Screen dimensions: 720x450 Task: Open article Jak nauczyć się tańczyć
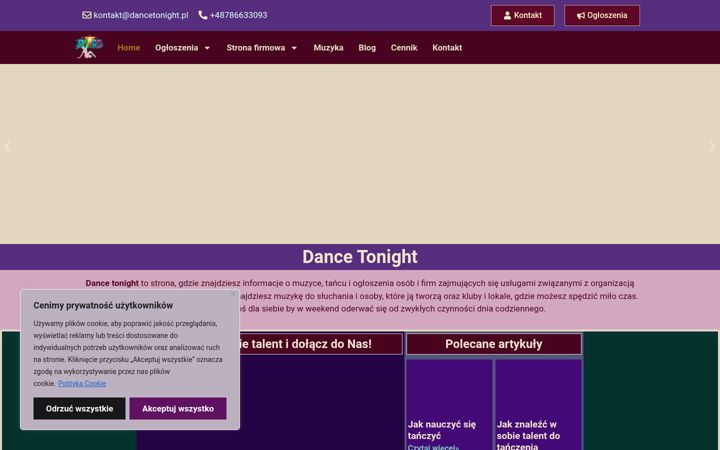(x=442, y=430)
